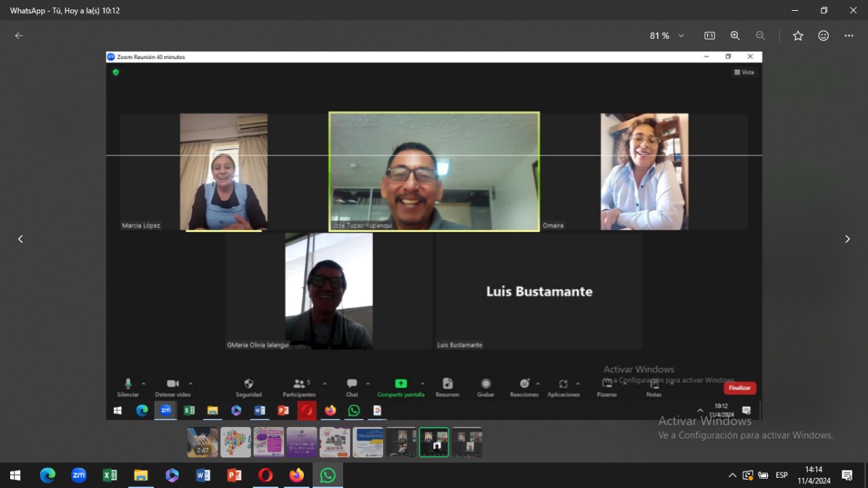Image resolution: width=868 pixels, height=488 pixels.
Task: Click the ESP language indicator
Action: point(782,476)
